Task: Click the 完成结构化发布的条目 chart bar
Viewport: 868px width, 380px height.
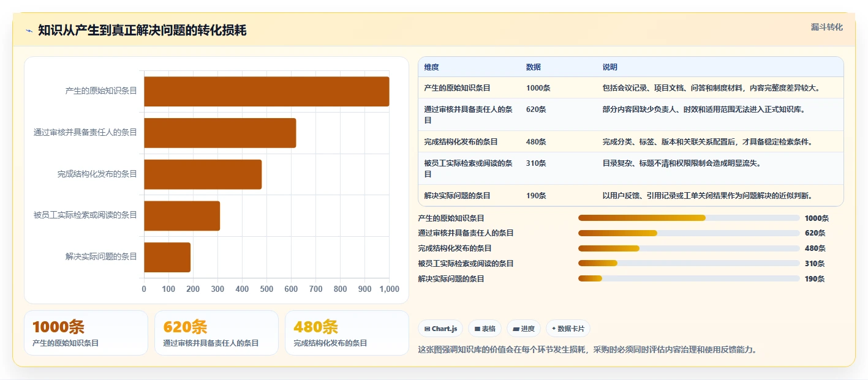Action: tap(203, 174)
